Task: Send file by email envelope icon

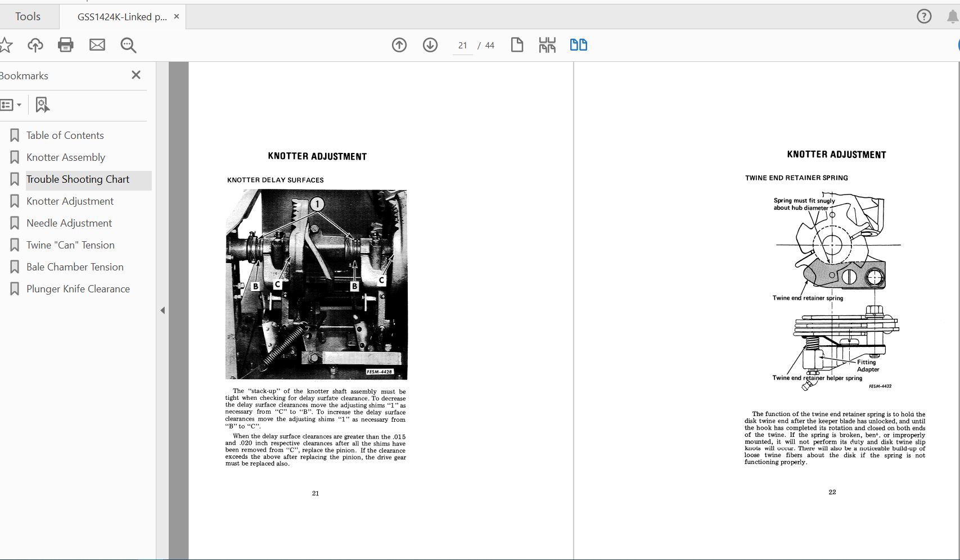Action: point(97,45)
